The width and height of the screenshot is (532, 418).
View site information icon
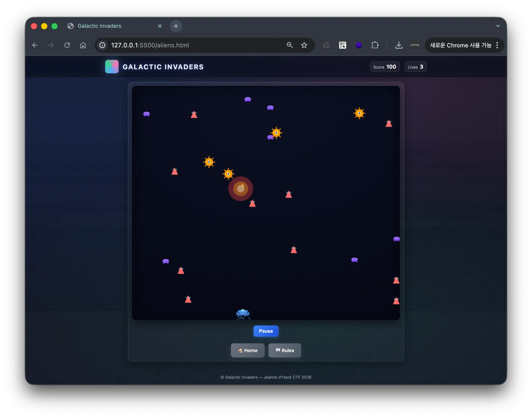click(102, 45)
